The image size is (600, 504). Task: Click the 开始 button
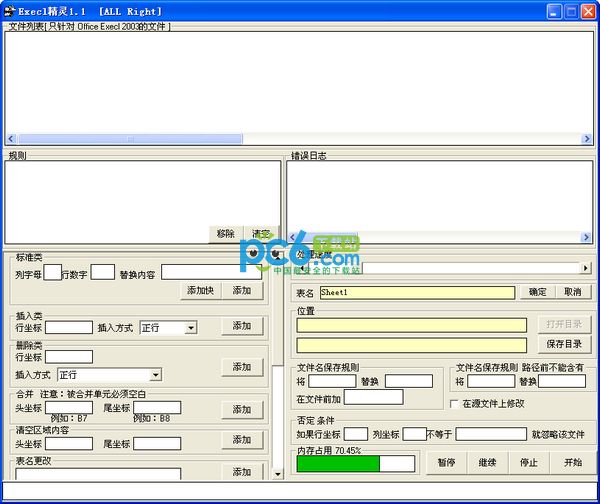pos(573,463)
